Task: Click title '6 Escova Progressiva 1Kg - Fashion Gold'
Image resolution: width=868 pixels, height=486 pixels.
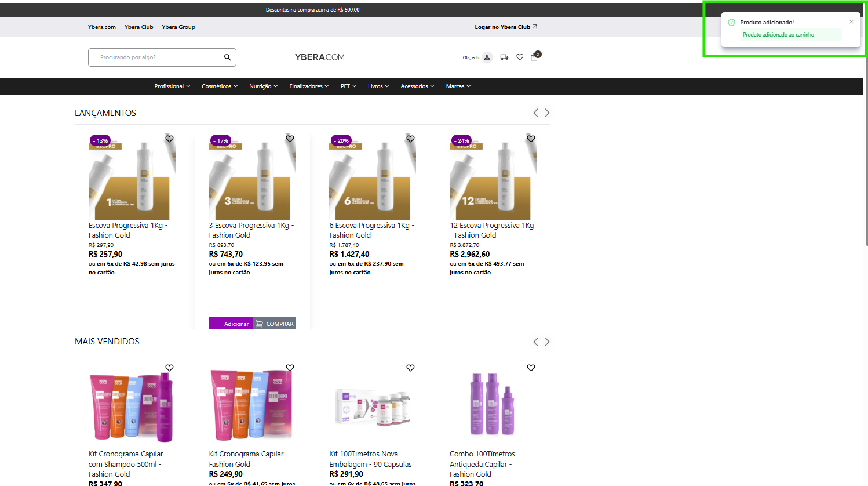Action: point(372,230)
